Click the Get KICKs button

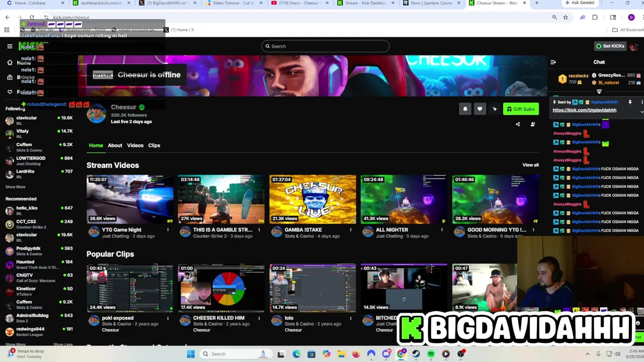point(610,46)
